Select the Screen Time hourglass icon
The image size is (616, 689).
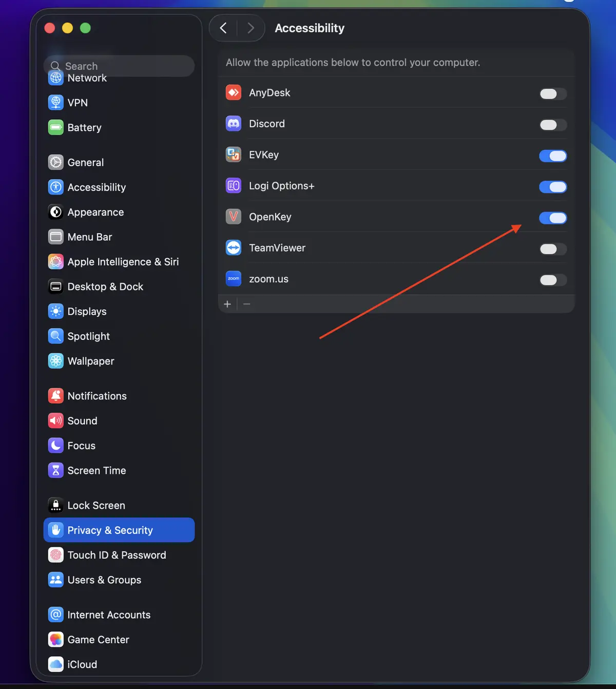click(55, 470)
